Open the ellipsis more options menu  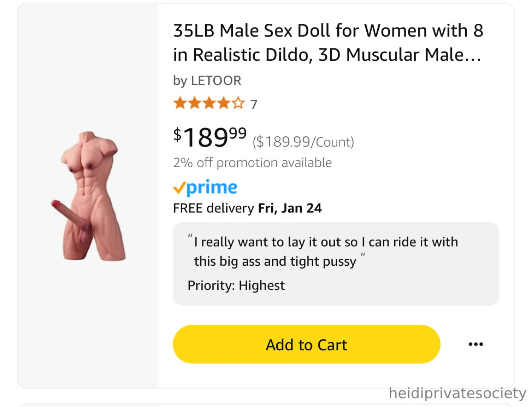point(476,344)
